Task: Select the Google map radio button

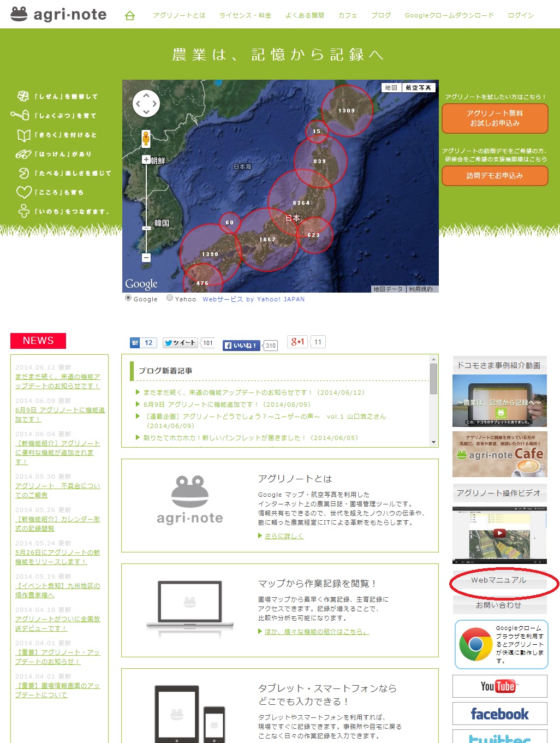Action: [x=129, y=298]
